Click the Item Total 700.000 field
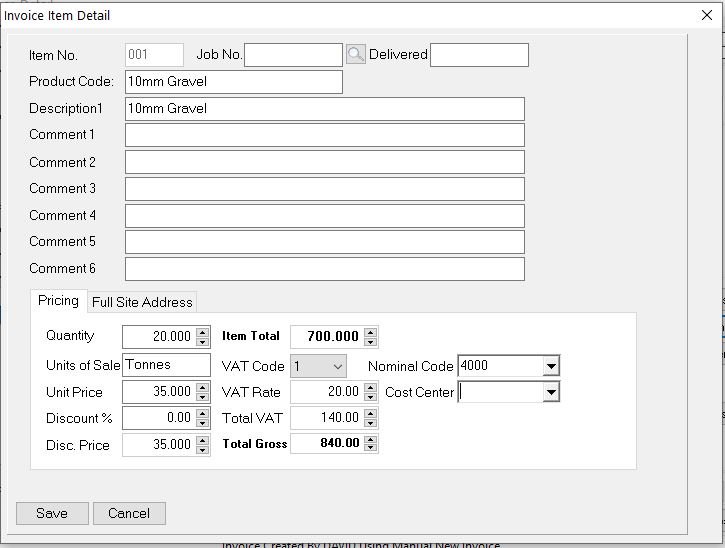This screenshot has height=548, width=725. click(327, 337)
